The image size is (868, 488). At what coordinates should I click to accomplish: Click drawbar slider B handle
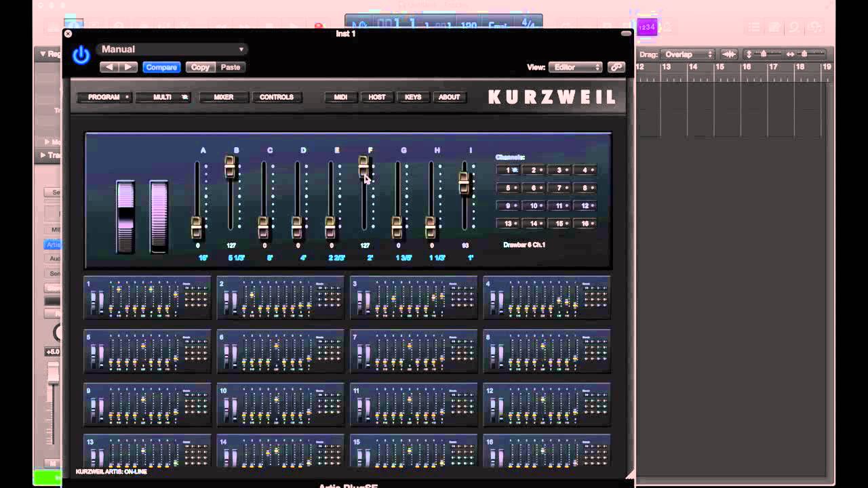pos(230,167)
